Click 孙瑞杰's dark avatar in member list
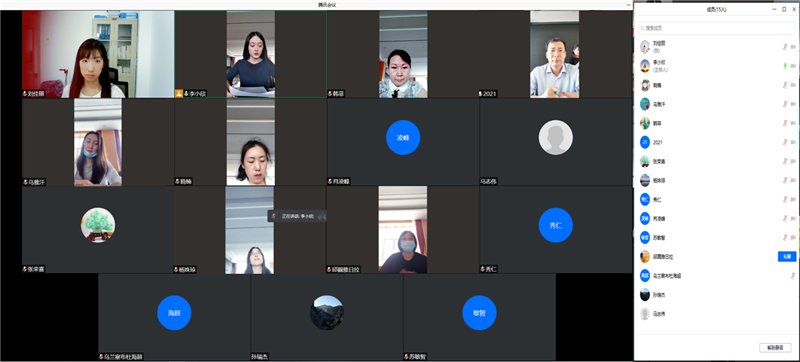Image resolution: width=800 pixels, height=362 pixels. (645, 295)
